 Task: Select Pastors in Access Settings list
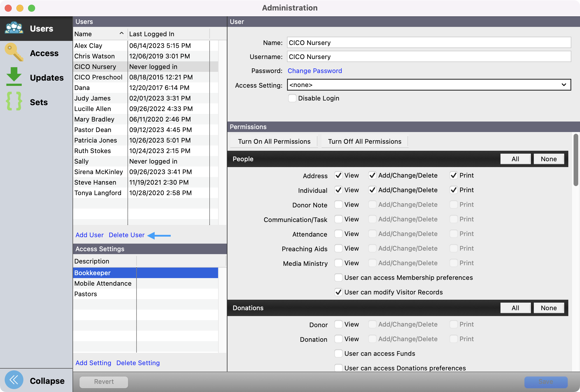tap(86, 294)
